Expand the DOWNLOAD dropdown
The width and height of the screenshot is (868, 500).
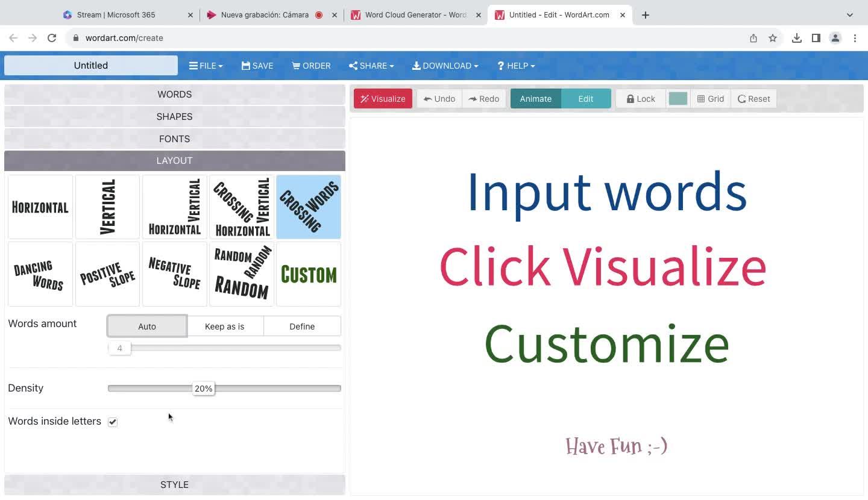pos(445,66)
